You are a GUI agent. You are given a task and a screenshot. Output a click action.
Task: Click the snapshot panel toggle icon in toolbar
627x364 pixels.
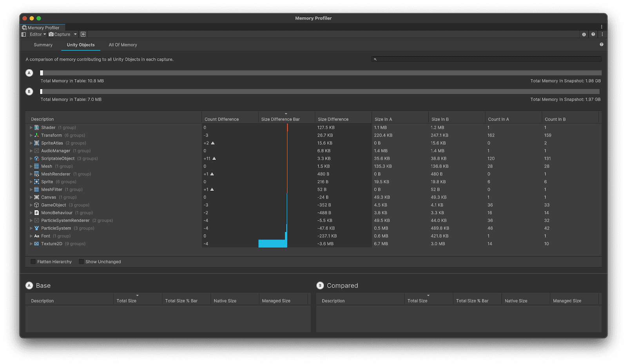pos(24,34)
